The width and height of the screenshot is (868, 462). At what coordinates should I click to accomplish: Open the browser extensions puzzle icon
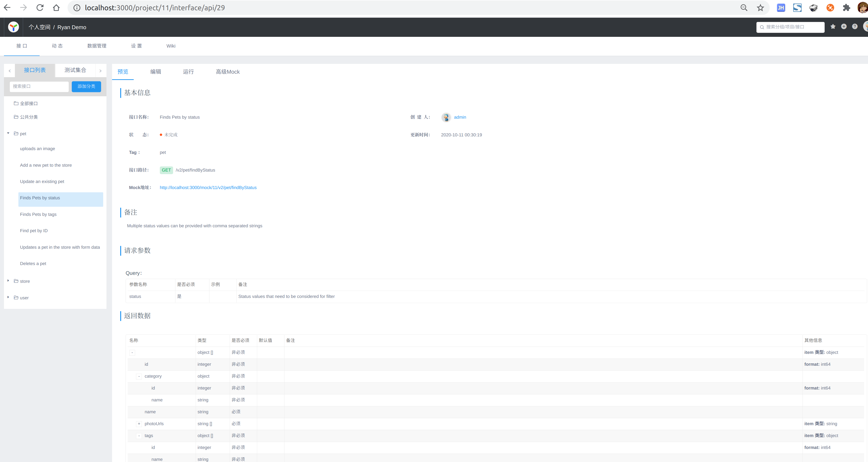click(846, 8)
